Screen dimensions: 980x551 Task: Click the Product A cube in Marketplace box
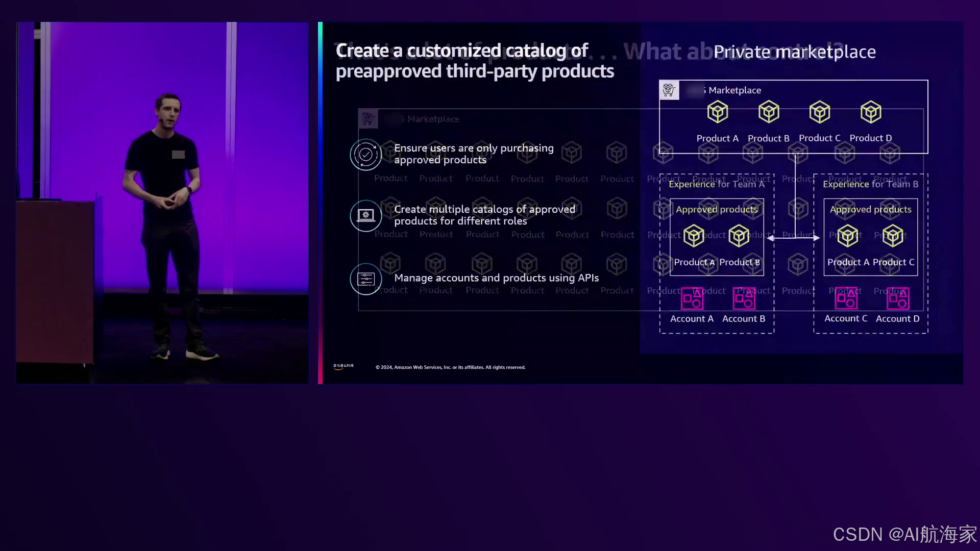pos(717,112)
